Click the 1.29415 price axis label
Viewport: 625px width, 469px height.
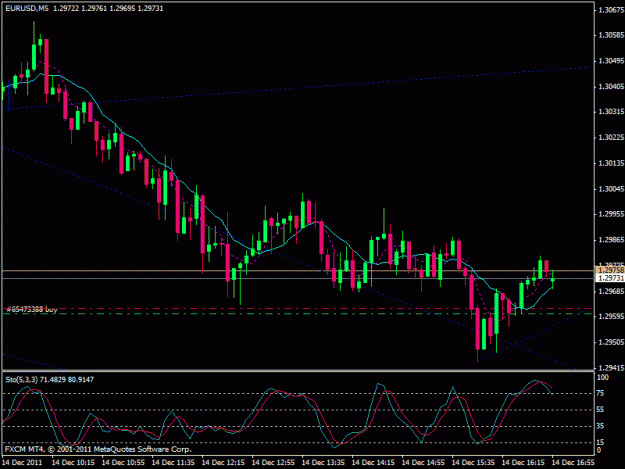click(x=611, y=368)
